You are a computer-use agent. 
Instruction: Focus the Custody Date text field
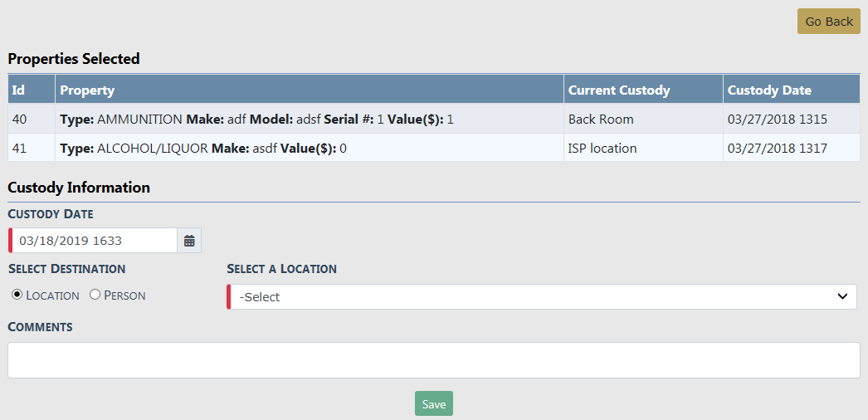coord(95,241)
